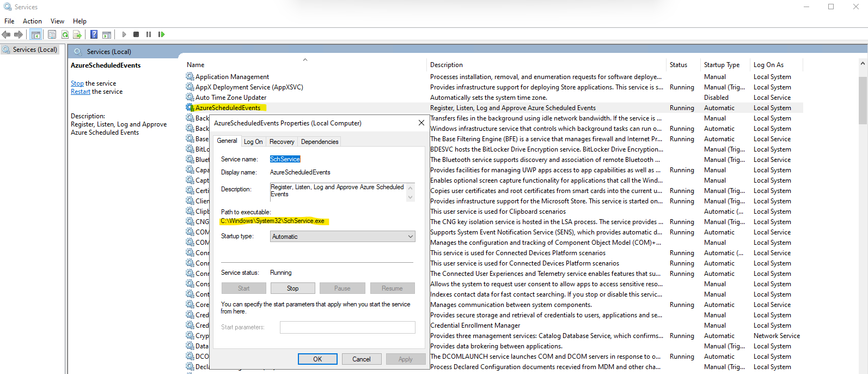Click the Service name SchService field
This screenshot has height=374, width=868.
[x=285, y=159]
